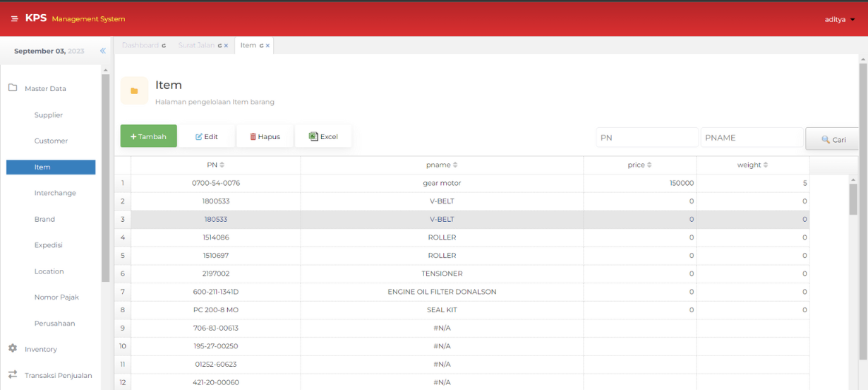Click Tambah to add a new item
868x390 pixels.
[148, 136]
